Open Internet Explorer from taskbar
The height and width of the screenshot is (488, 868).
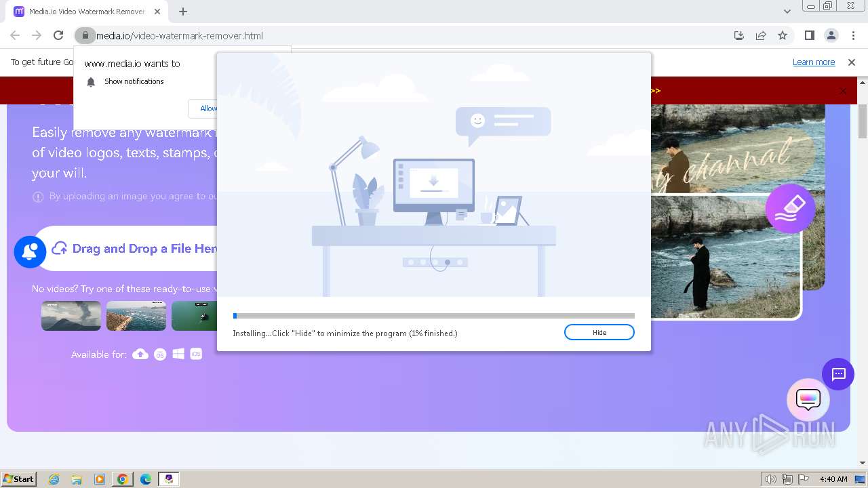click(x=54, y=479)
